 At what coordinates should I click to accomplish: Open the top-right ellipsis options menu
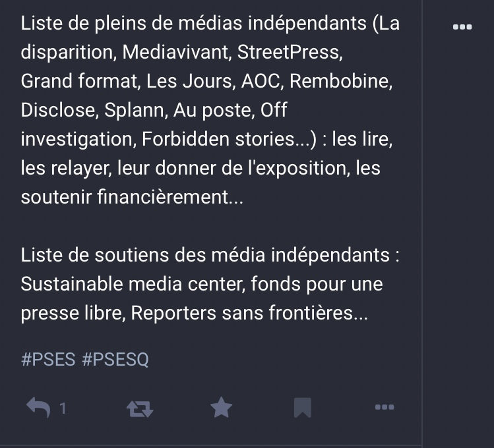pyautogui.click(x=462, y=27)
